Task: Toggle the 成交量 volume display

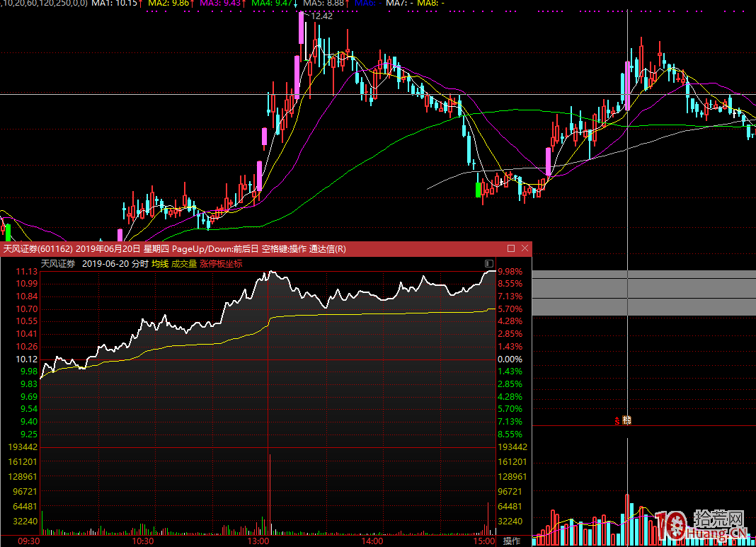Action: coord(184,264)
